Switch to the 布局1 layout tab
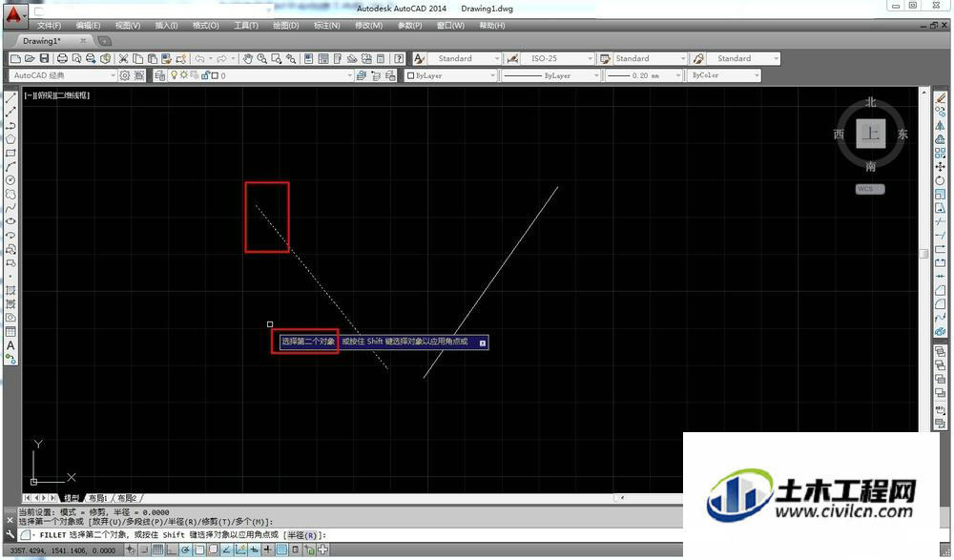954x560 pixels. 97,498
